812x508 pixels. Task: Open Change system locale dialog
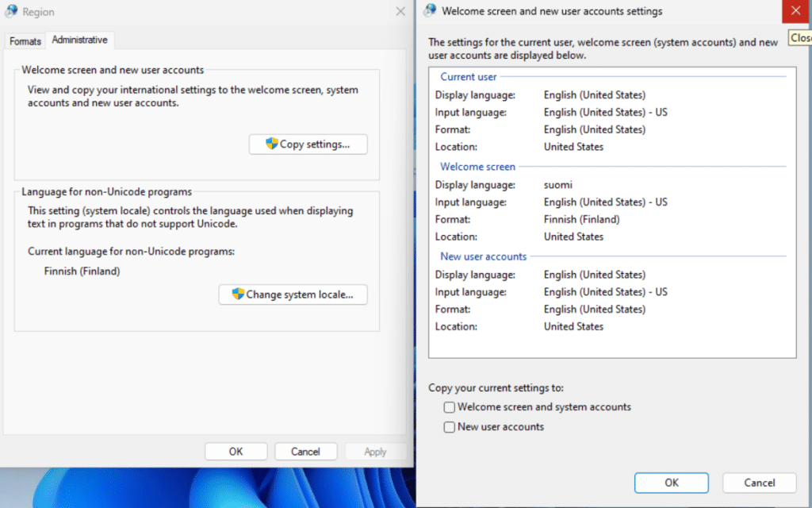click(293, 294)
